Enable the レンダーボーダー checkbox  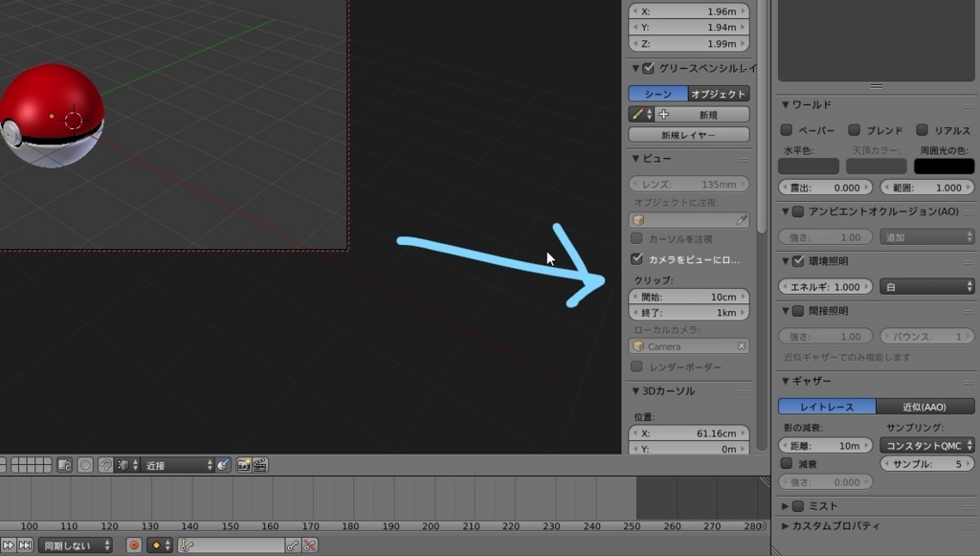636,367
